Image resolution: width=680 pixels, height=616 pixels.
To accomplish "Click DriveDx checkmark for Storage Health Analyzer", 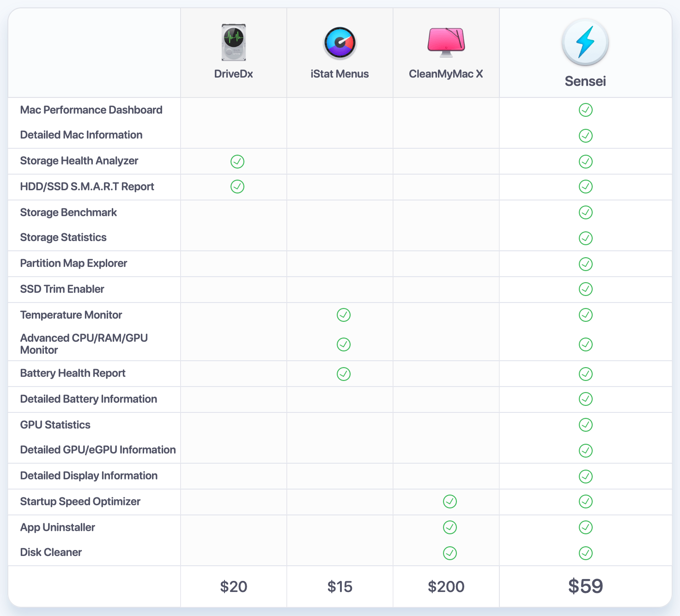I will 237,162.
